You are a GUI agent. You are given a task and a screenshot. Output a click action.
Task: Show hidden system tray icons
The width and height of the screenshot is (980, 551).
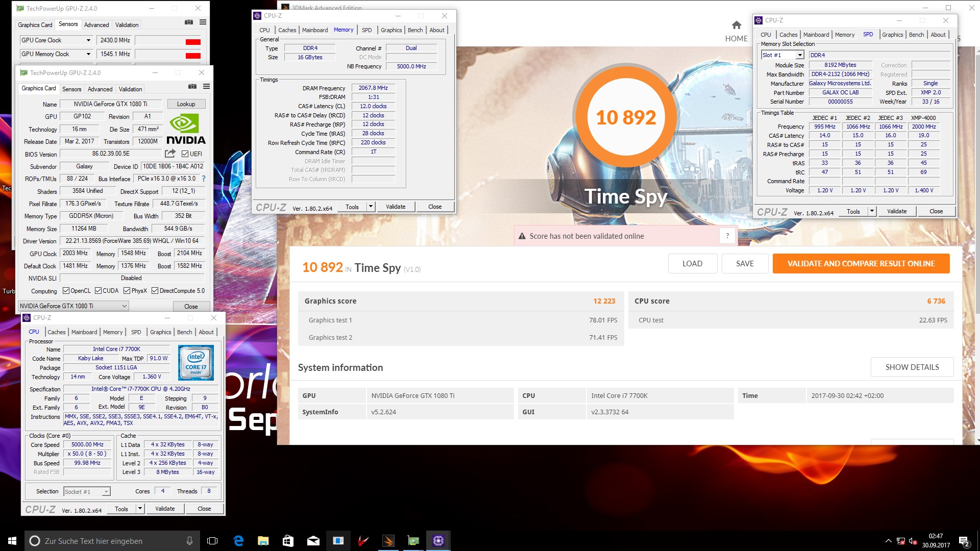pos(888,541)
